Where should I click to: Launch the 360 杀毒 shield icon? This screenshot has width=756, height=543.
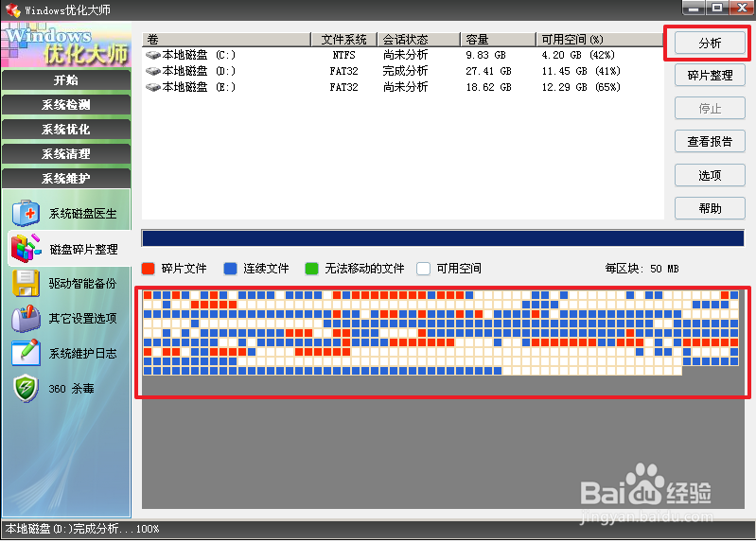coord(26,388)
